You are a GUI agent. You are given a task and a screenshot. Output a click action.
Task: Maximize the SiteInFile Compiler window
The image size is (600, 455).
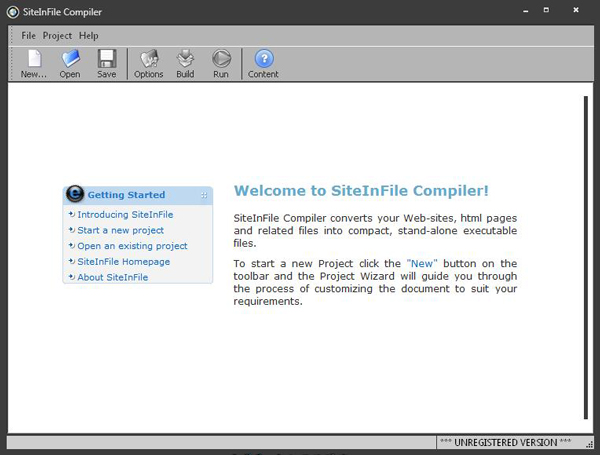[546, 10]
